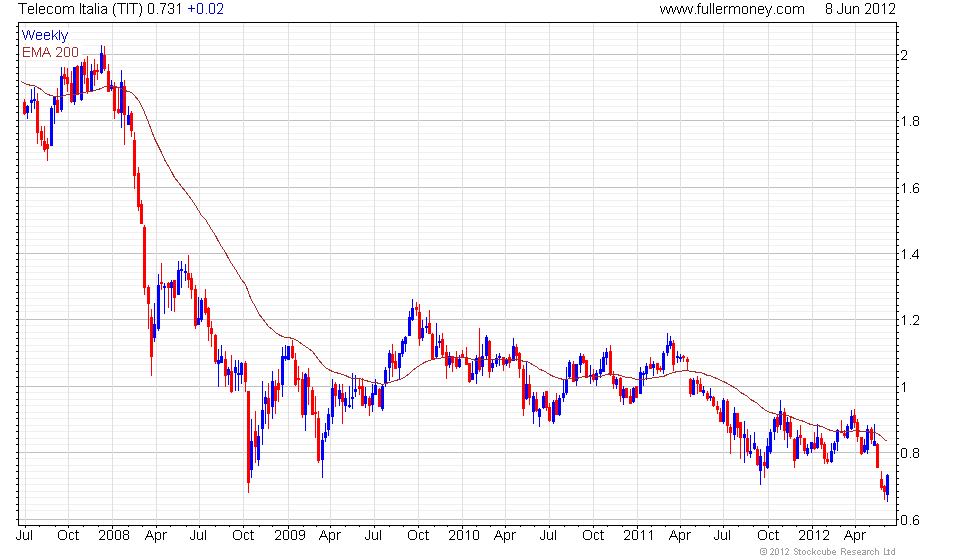Select the Weekly interval label
This screenshot has width=980, height=560.
point(45,36)
